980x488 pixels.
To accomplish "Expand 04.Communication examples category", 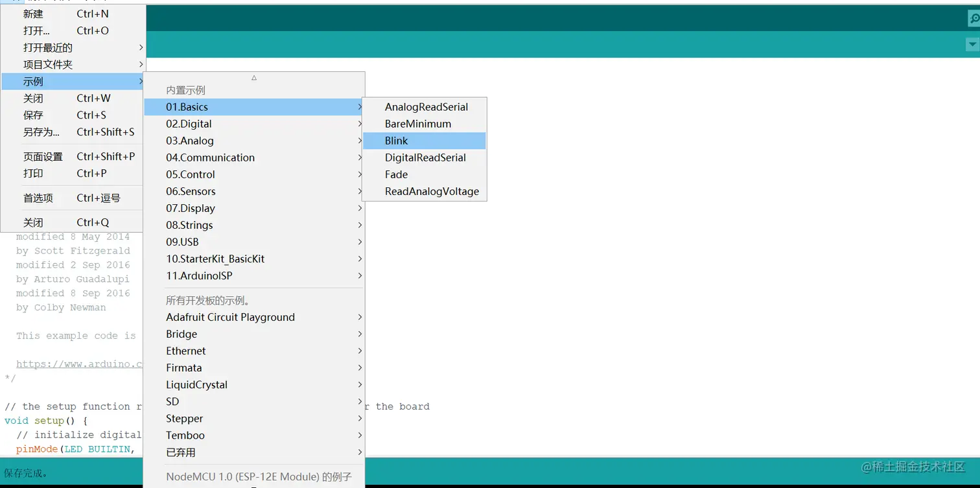I will click(254, 157).
